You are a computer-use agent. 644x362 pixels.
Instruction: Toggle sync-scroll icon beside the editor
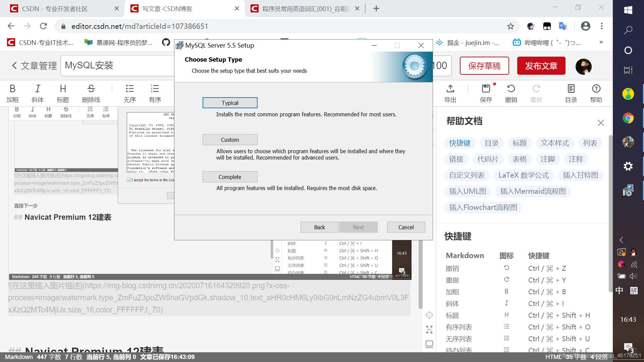pyautogui.click(x=429, y=315)
